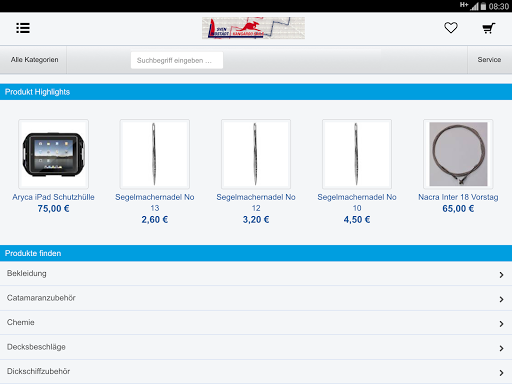Image resolution: width=512 pixels, height=384 pixels.
Task: Expand the Dickschiffzubehör category chevron
Action: (501, 373)
